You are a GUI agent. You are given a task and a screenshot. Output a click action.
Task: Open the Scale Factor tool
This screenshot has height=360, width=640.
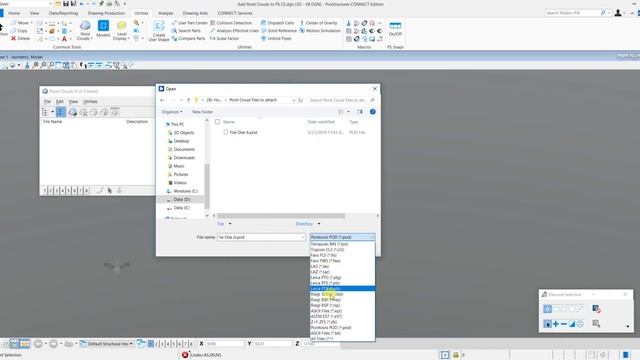(224, 38)
